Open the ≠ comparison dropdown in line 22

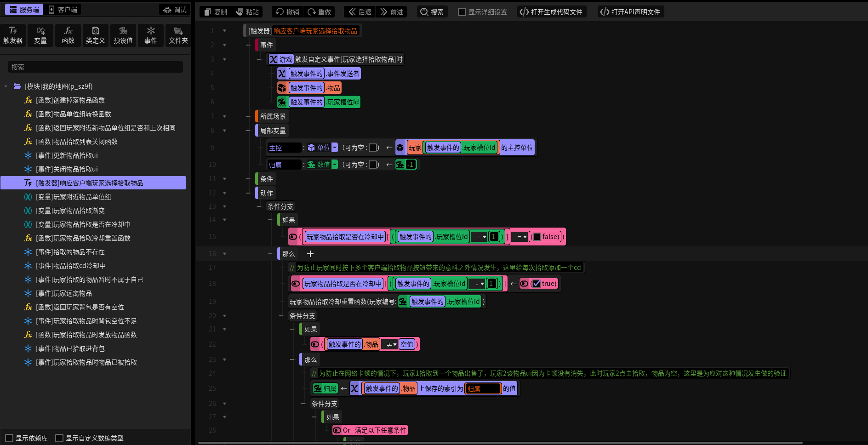[x=390, y=344]
